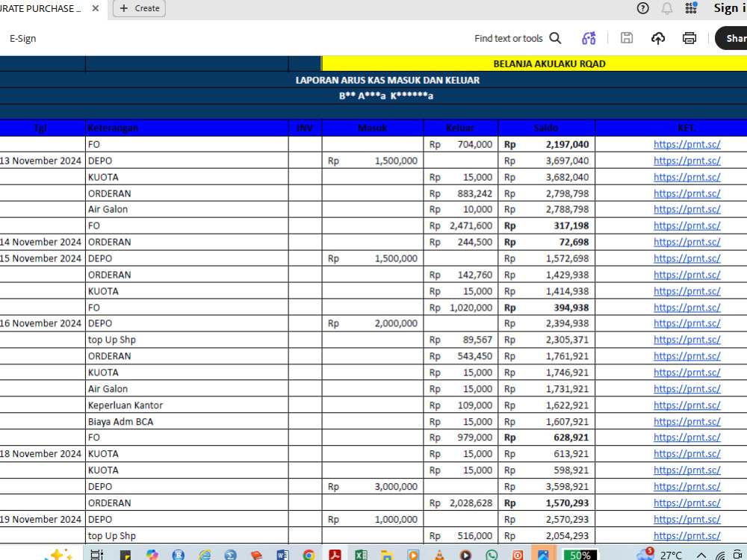Click the magnifier beside Find text or tools
The width and height of the screenshot is (747, 560).
556,38
